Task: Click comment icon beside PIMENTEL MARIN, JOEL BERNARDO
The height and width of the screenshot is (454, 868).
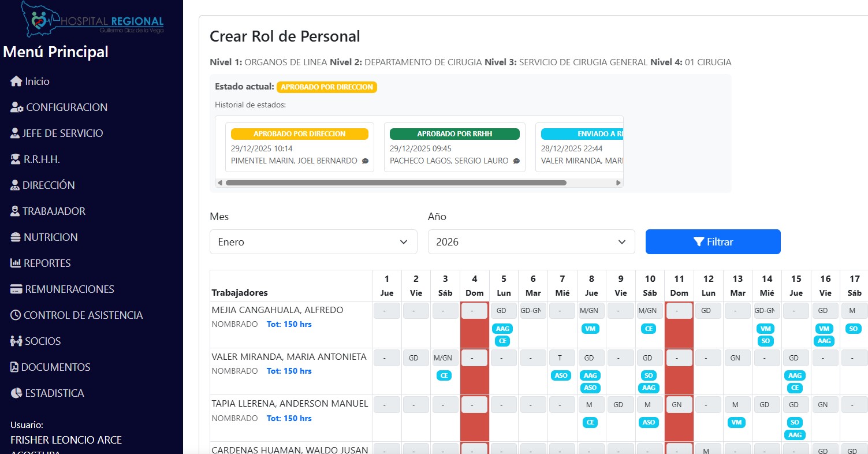Action: pyautogui.click(x=365, y=161)
